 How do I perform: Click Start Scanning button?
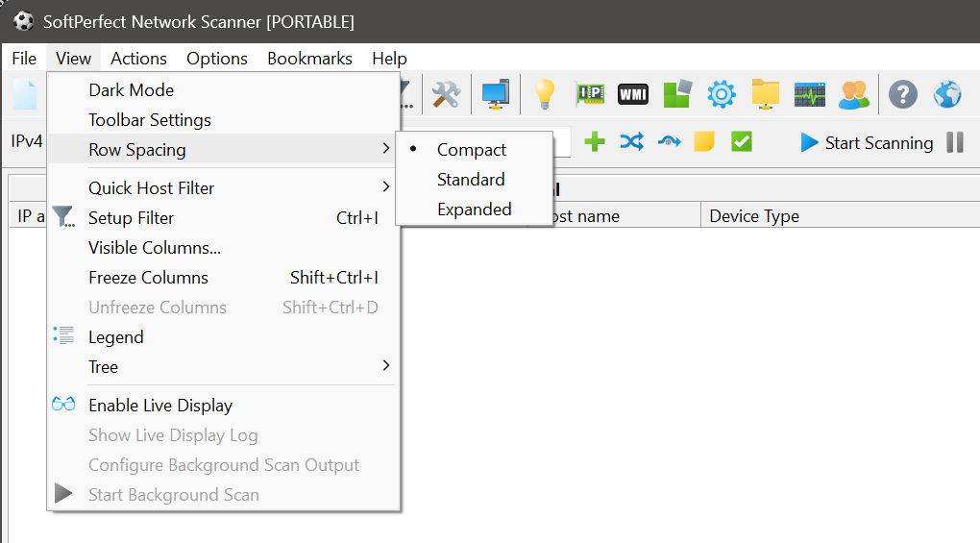pyautogui.click(x=867, y=142)
